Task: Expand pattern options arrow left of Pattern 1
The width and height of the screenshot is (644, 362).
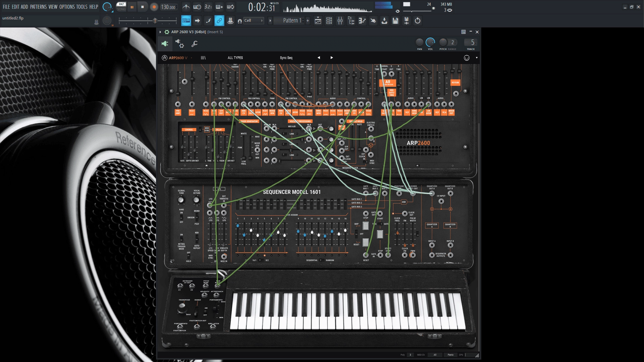Action: click(x=270, y=21)
